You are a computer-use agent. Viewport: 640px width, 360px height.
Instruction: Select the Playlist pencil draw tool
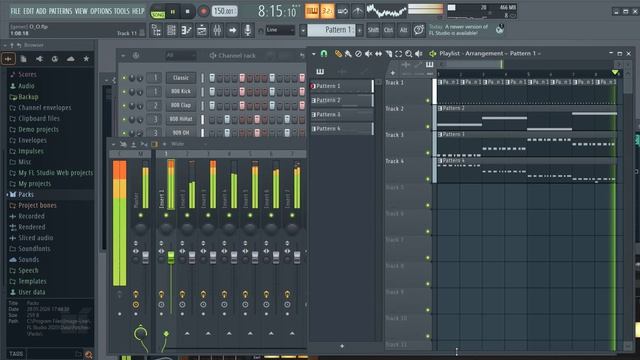(338, 53)
